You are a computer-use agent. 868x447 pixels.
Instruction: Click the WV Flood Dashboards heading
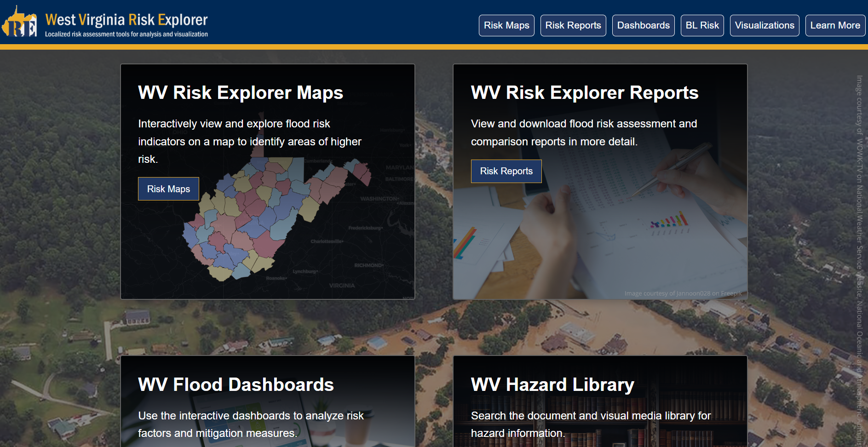236,384
